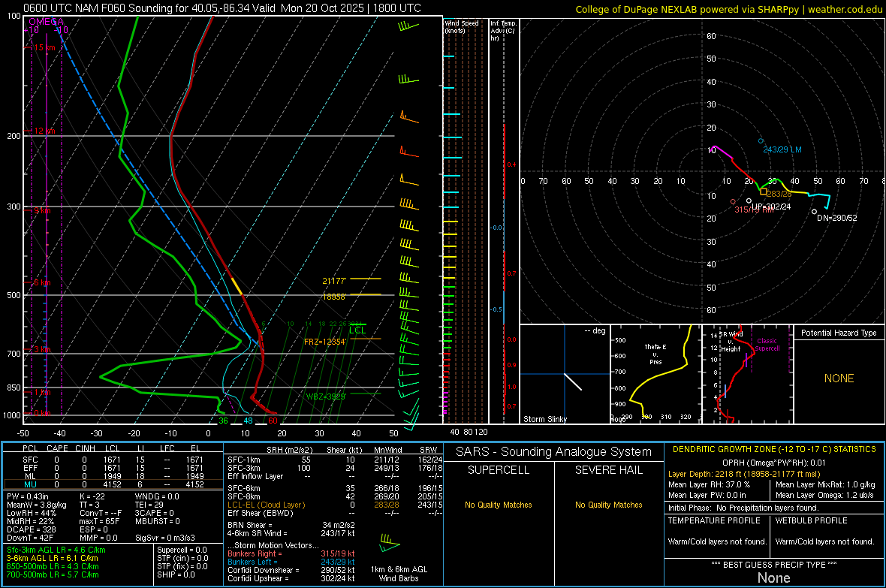Click the Potential Hazard Type header

point(839,333)
